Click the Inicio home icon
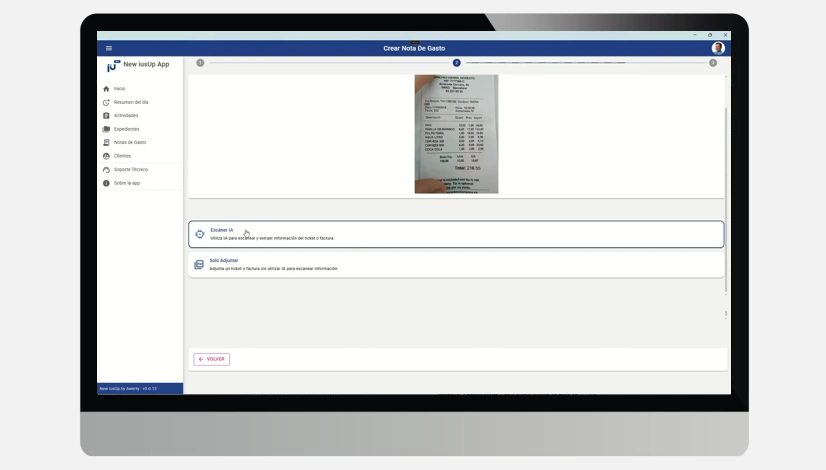 (106, 89)
